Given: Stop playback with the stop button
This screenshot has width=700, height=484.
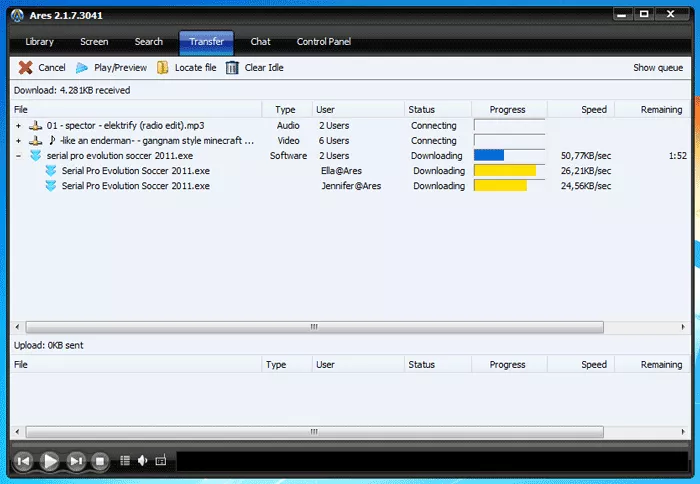Looking at the screenshot, I should pos(100,461).
